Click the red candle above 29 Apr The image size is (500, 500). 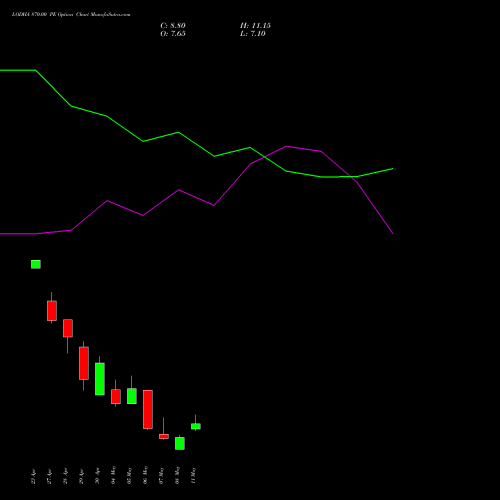[84, 363]
